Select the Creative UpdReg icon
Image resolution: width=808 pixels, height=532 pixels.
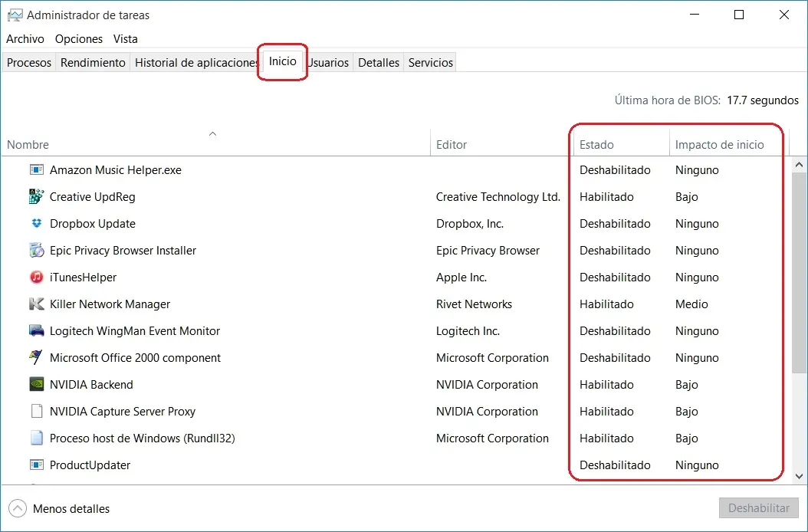[37, 196]
